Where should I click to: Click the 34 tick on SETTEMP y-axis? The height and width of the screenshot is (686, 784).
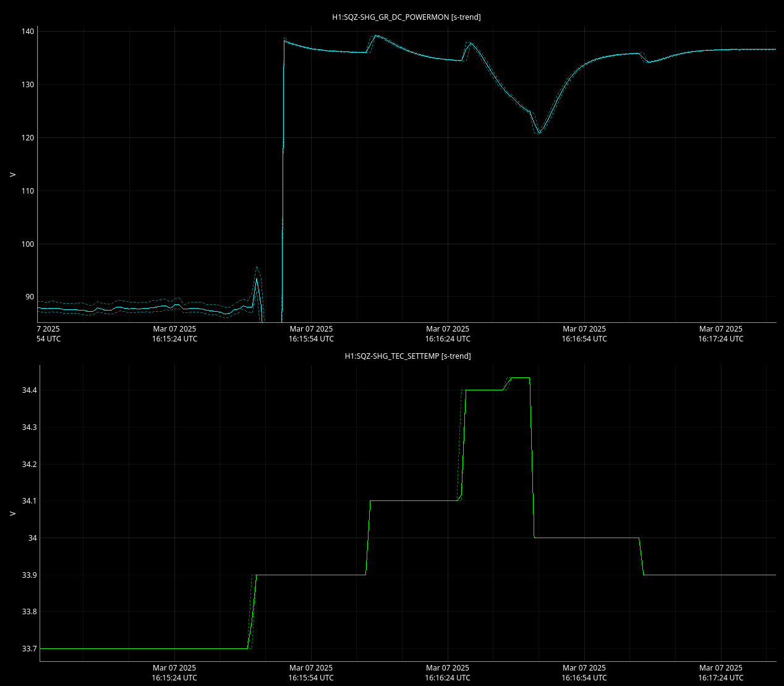(32, 538)
